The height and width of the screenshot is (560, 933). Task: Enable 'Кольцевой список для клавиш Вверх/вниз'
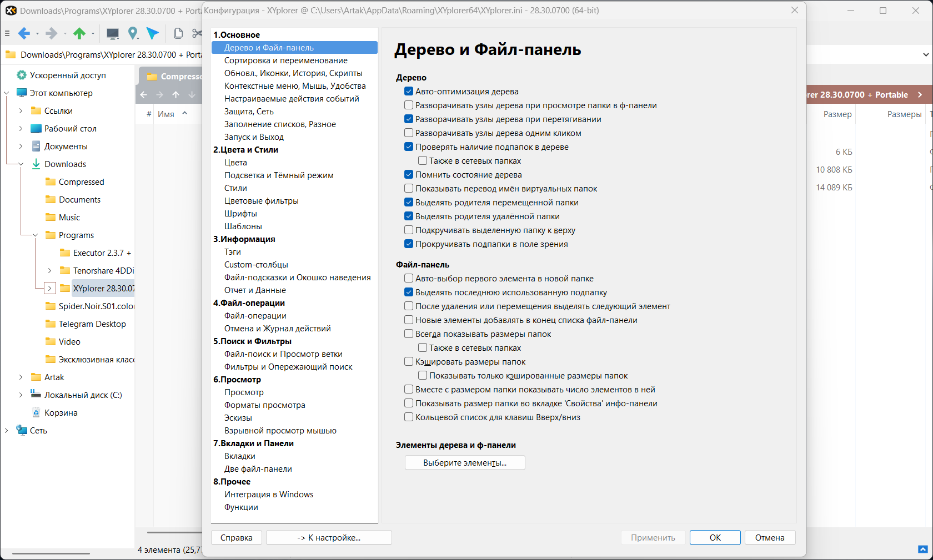tap(409, 417)
